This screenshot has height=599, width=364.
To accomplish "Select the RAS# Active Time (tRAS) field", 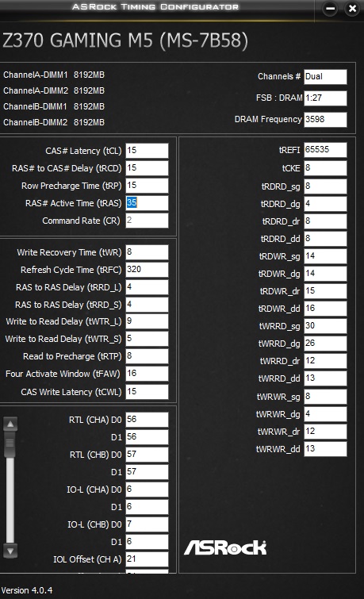I will (147, 203).
